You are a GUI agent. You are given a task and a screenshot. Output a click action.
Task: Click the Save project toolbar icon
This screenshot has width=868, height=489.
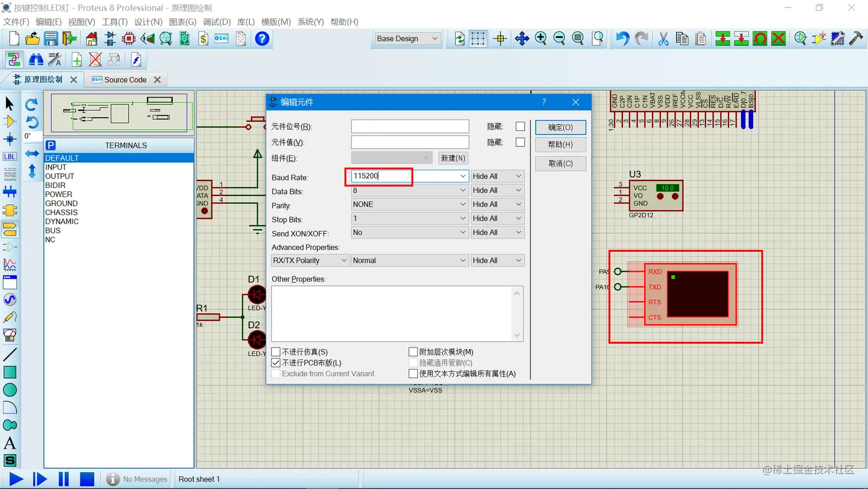(51, 38)
